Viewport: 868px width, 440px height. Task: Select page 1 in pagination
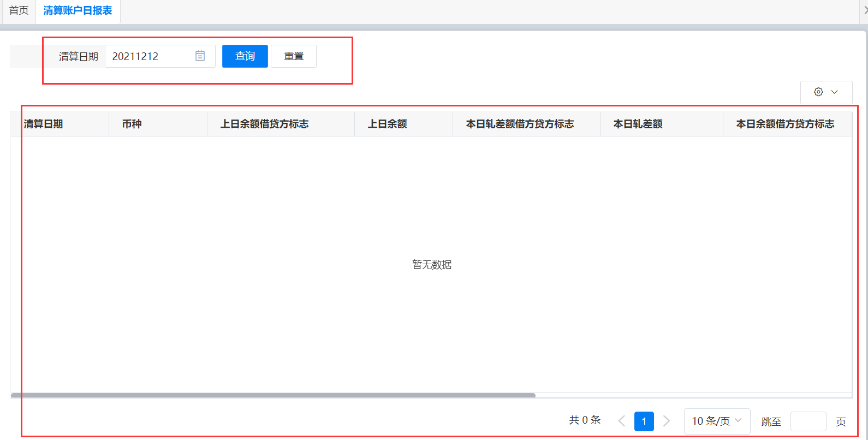coord(644,421)
